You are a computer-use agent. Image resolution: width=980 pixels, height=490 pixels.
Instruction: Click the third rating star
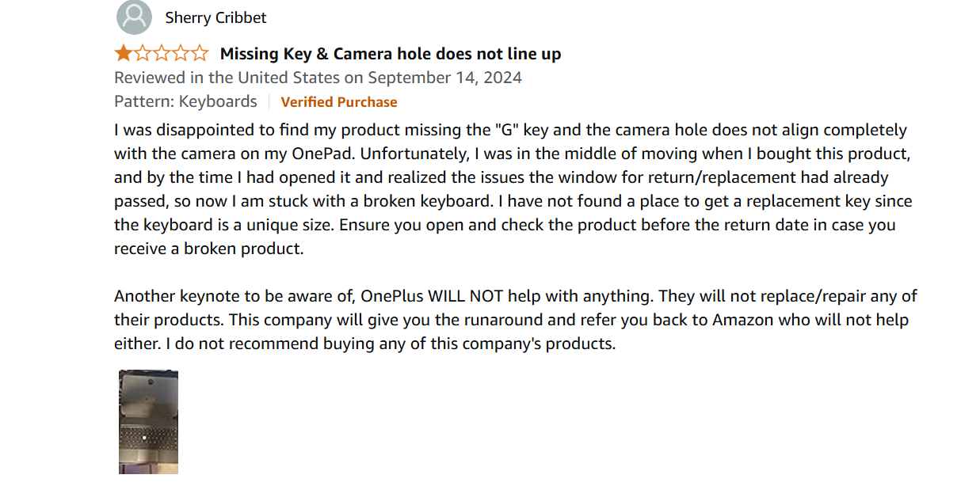162,54
